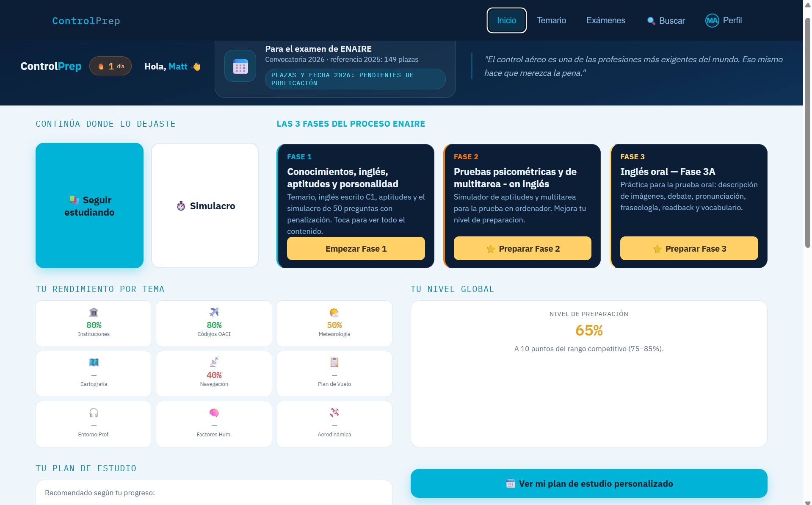This screenshot has width=812, height=505.
Task: Open the Exámenes menu item
Action: point(605,20)
